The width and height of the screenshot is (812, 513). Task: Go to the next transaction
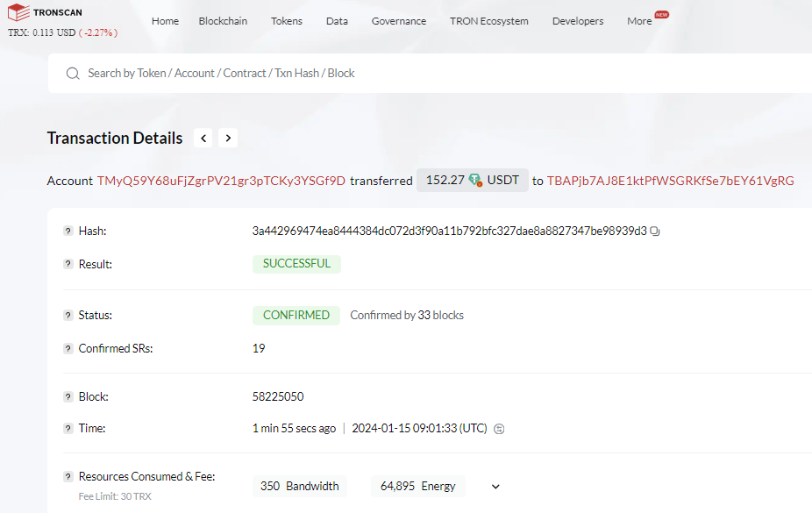pyautogui.click(x=228, y=139)
